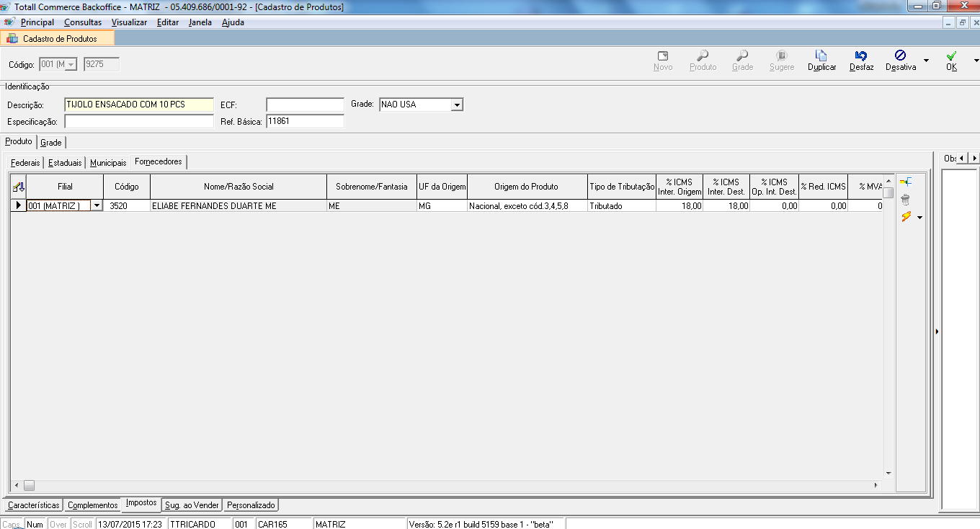
Task: Open the Sug. ao Vender tab
Action: point(192,505)
